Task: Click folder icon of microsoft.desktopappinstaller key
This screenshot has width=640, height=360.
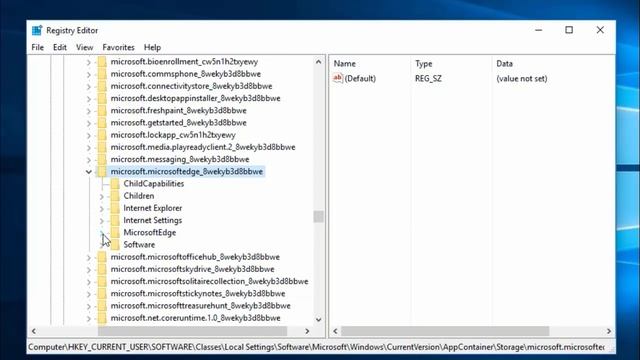Action: 102,98
